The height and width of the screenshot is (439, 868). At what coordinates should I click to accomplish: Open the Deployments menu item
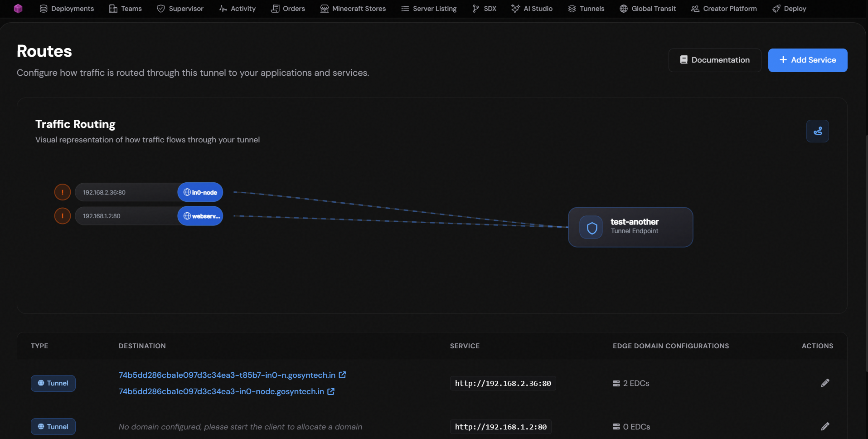click(67, 9)
